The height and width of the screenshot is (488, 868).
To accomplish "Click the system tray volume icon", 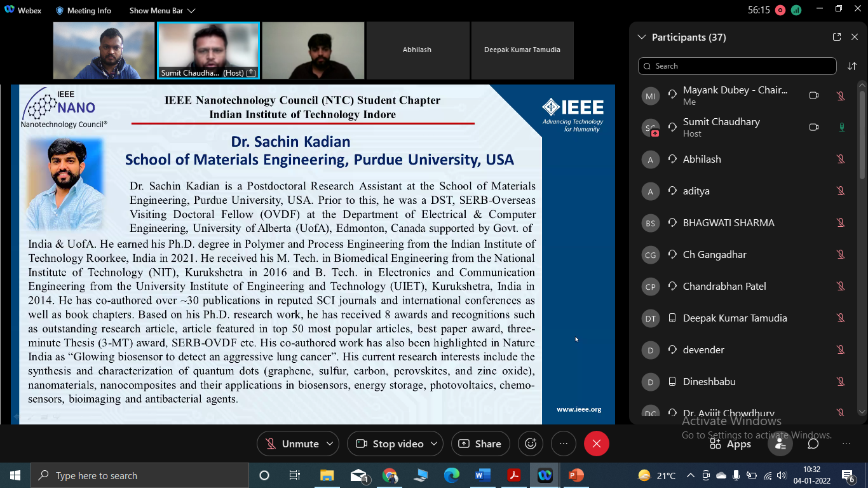I will [782, 475].
